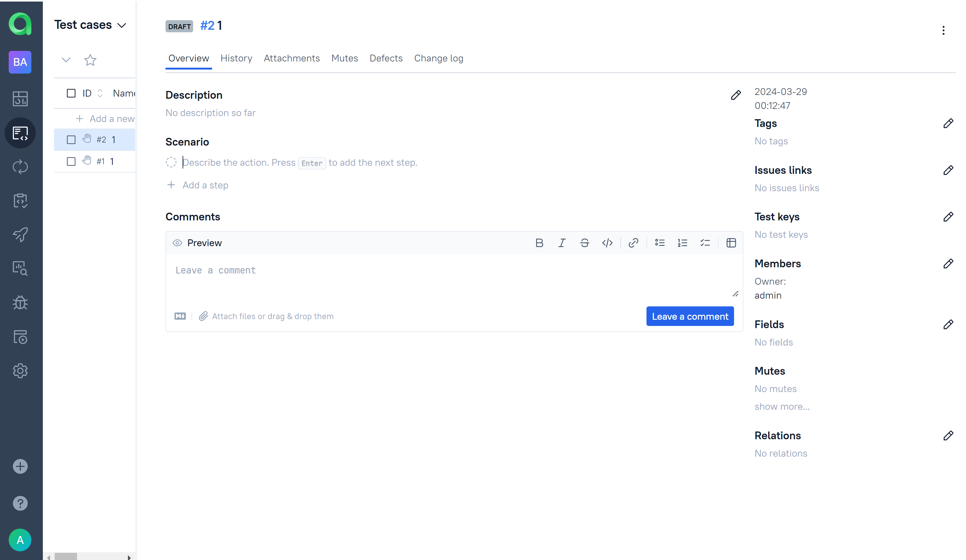Insert a table in the comment editor
The height and width of the screenshot is (560, 966).
click(731, 243)
